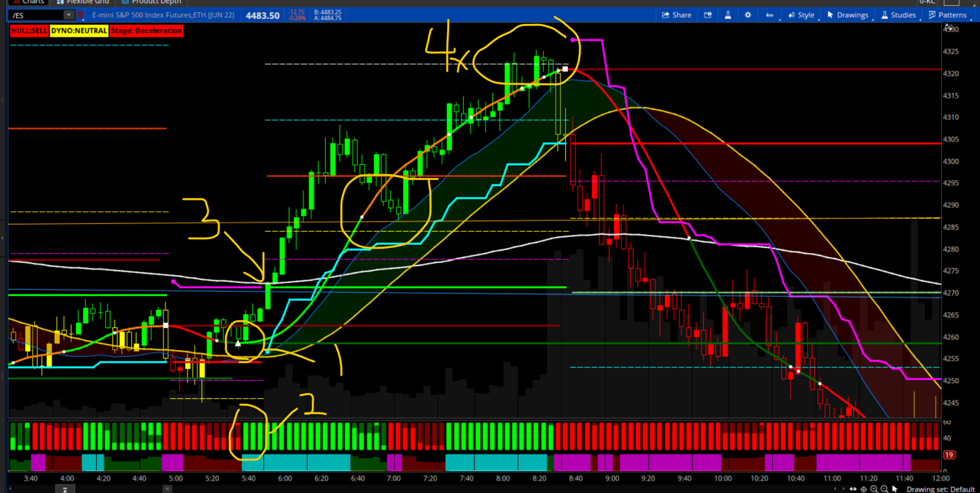Open the 4m timeframe selector
The height and width of the screenshot is (493, 980).
tap(769, 15)
